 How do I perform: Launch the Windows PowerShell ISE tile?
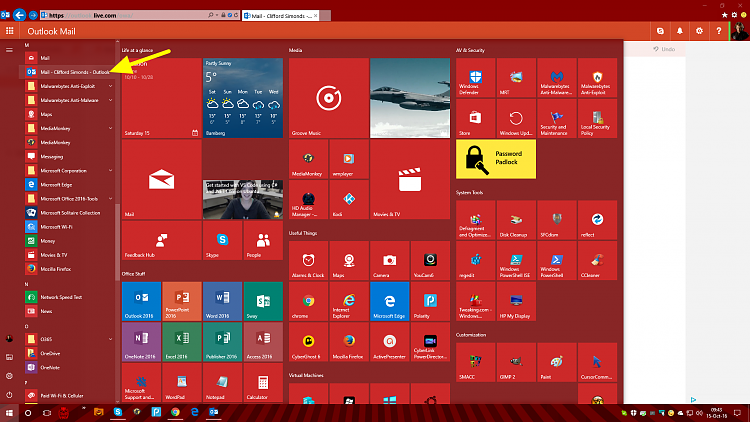point(516,261)
